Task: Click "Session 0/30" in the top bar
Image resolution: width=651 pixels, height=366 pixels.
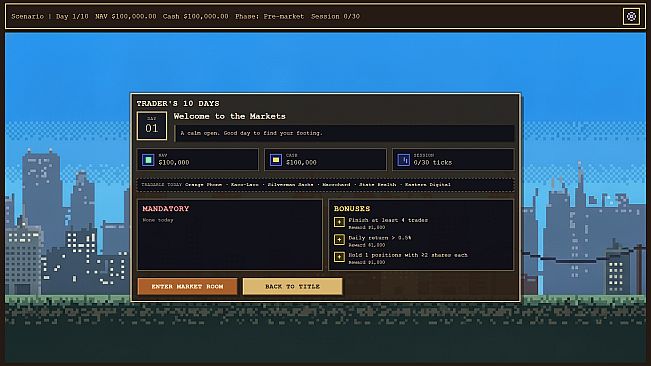Action: click(335, 17)
